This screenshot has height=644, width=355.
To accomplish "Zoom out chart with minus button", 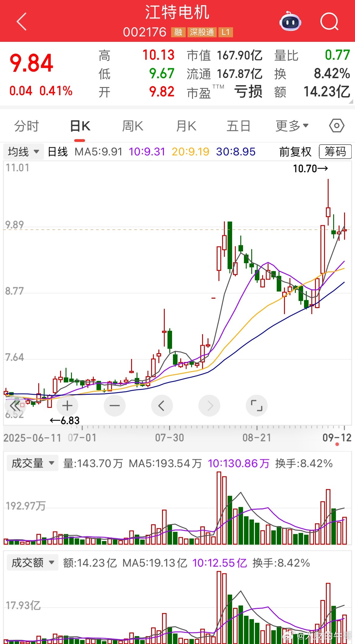I will pyautogui.click(x=114, y=405).
